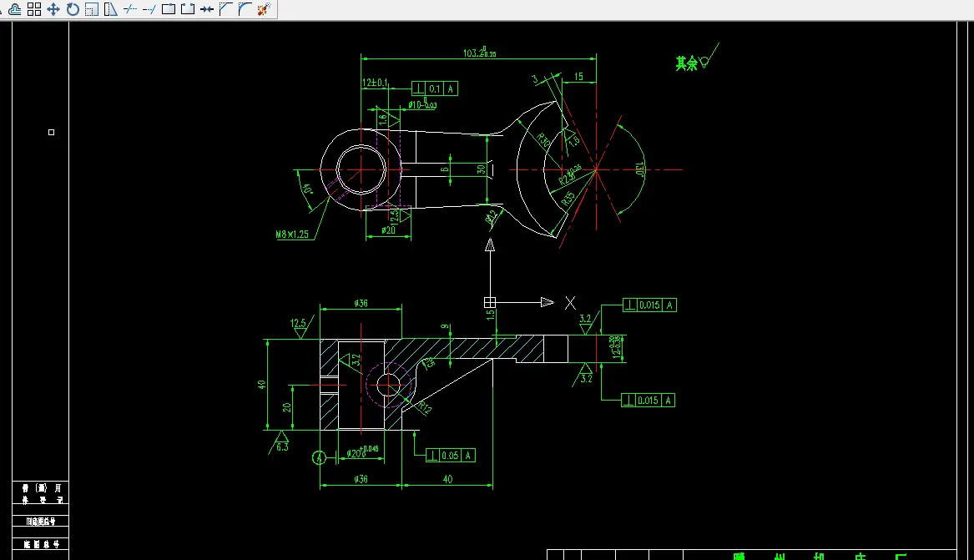Screen dimensions: 974x560
Task: Pick the ø36 dimension below section view
Action: [x=361, y=479]
